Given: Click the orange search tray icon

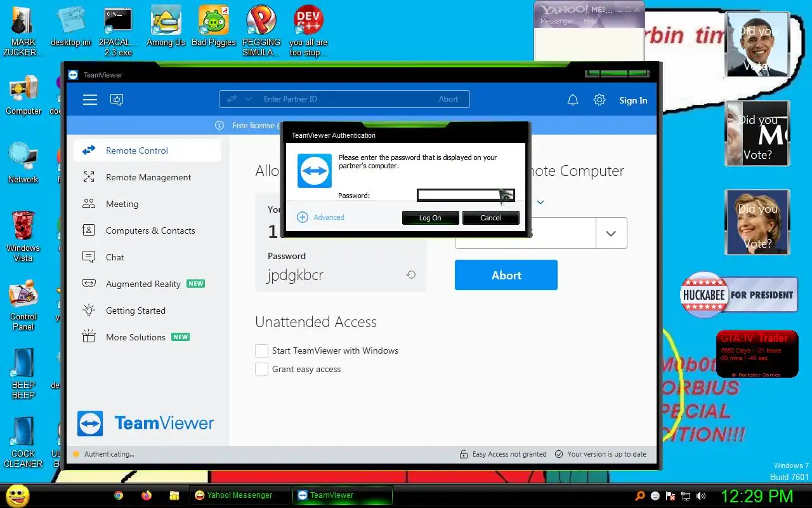Looking at the screenshot, I should [x=640, y=496].
